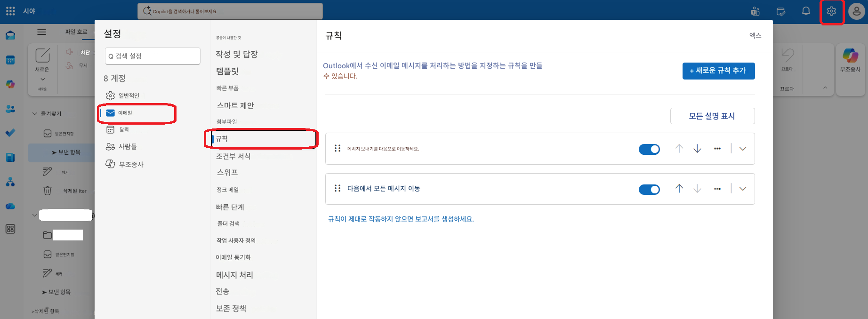Open the Teams meeting icon in header

755,11
